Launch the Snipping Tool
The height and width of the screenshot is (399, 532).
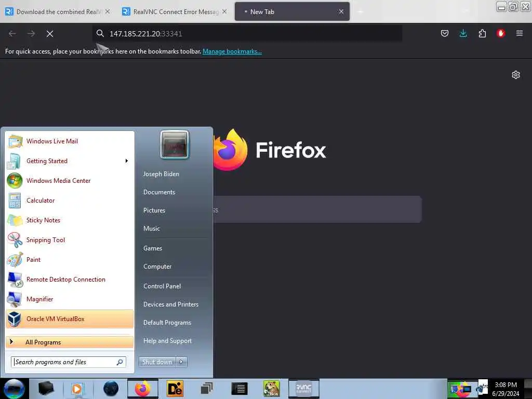tap(70, 240)
